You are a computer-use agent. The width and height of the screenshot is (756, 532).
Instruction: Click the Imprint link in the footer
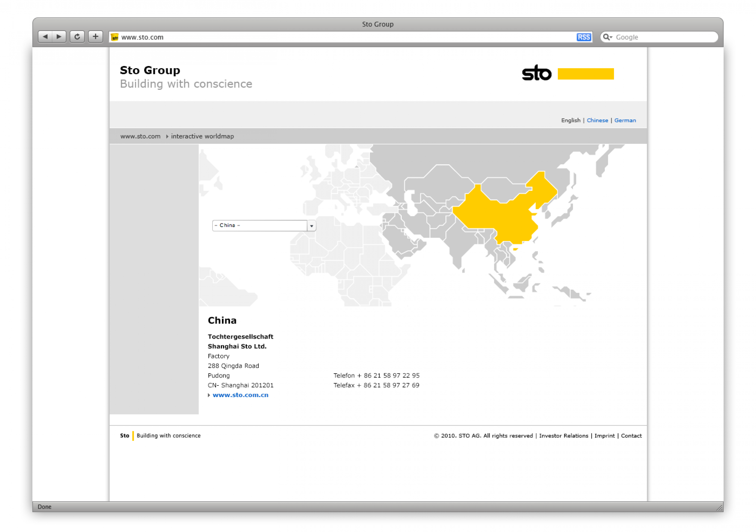tap(605, 435)
